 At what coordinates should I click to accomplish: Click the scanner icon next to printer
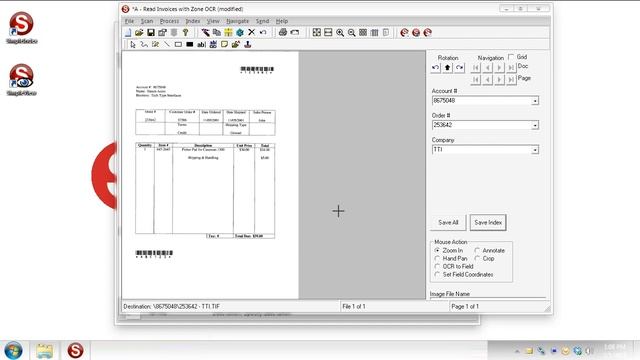[x=294, y=33]
